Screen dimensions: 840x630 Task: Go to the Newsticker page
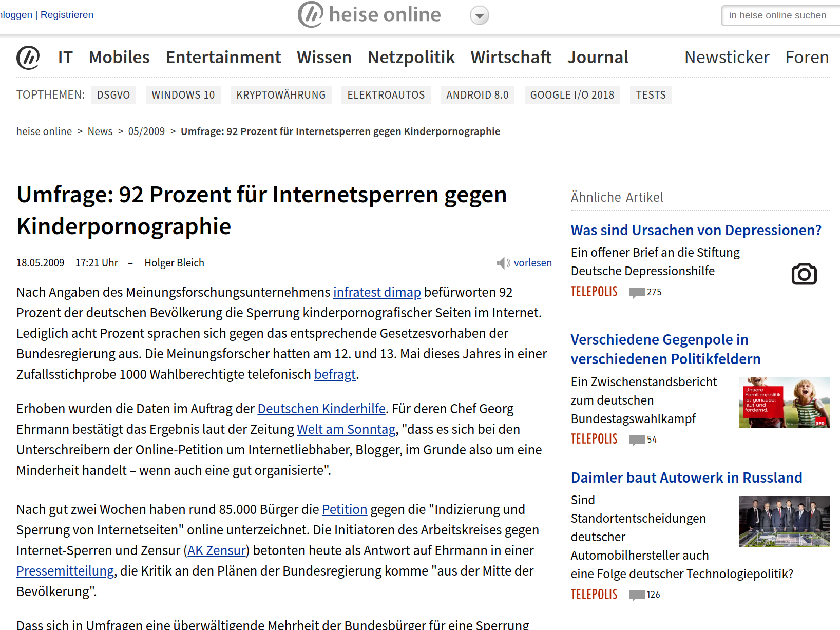coord(727,58)
